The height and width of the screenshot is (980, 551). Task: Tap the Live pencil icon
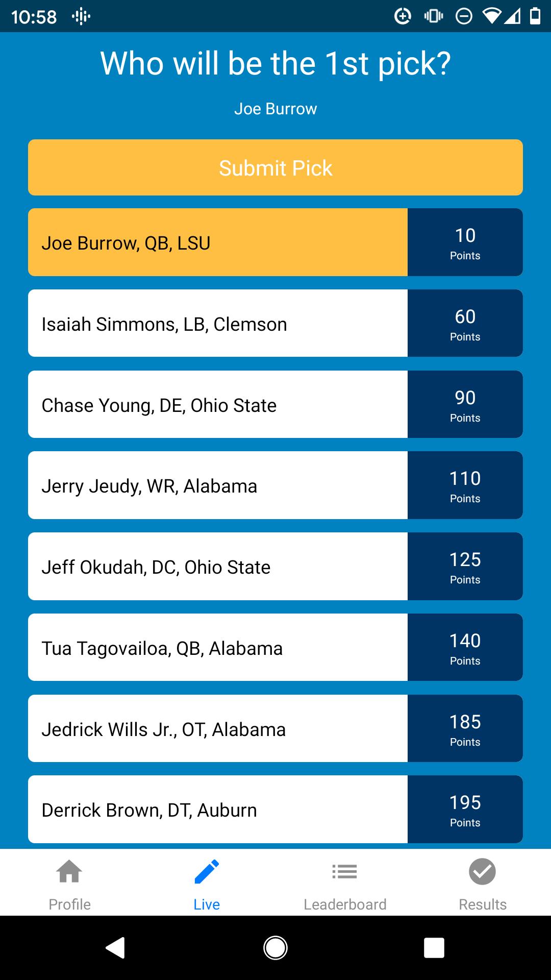click(207, 871)
